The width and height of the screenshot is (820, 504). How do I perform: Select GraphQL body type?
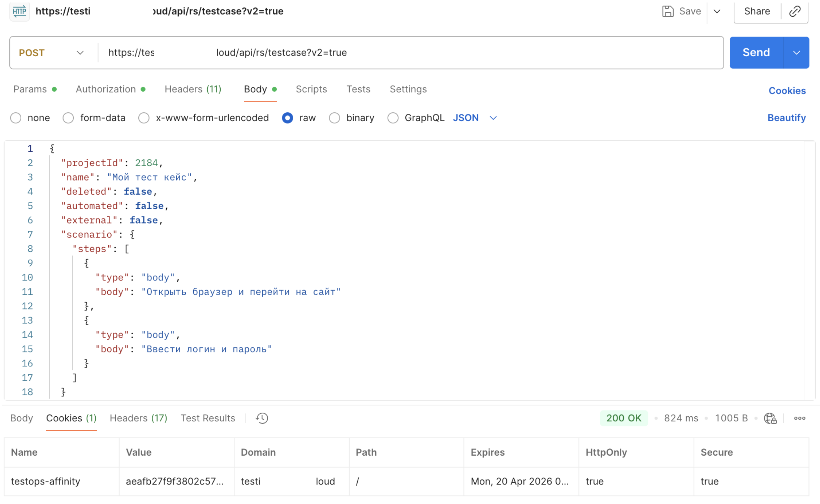click(393, 118)
